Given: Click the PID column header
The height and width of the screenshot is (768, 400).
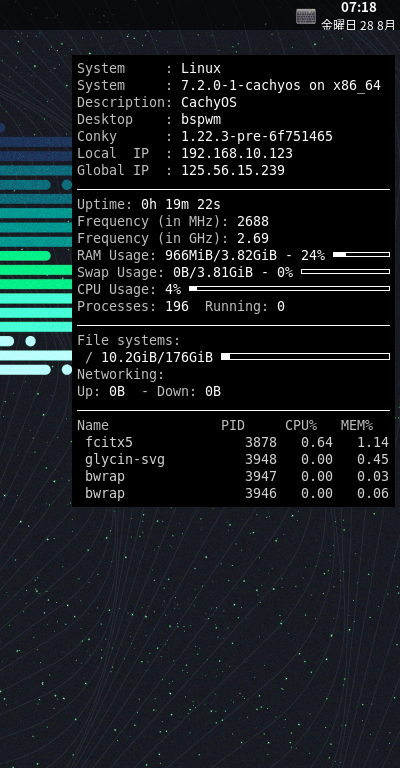Looking at the screenshot, I should 233,425.
